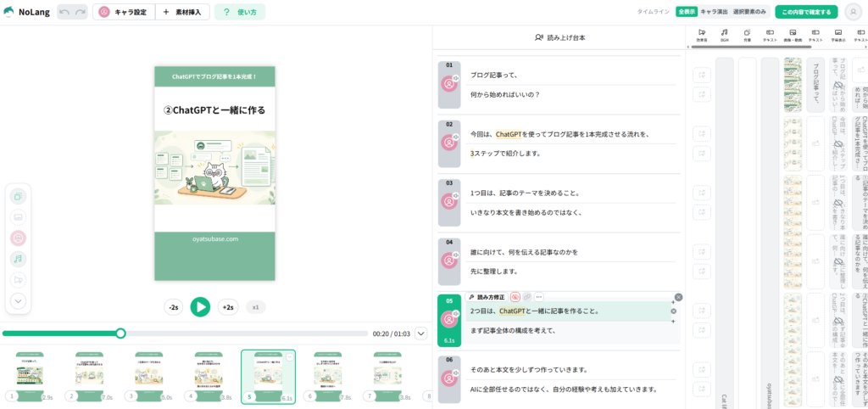The image size is (868, 409).
Task: Delete the selected line with small X icon
Action: pyautogui.click(x=673, y=311)
